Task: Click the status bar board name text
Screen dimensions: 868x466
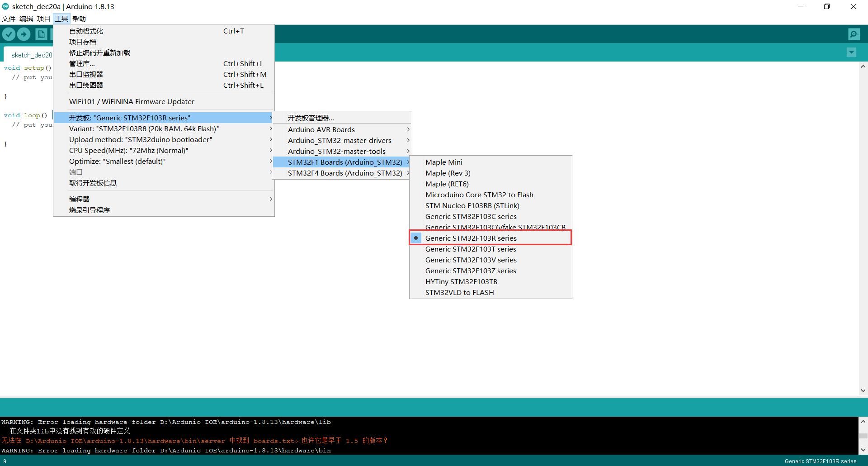Action: click(821, 461)
